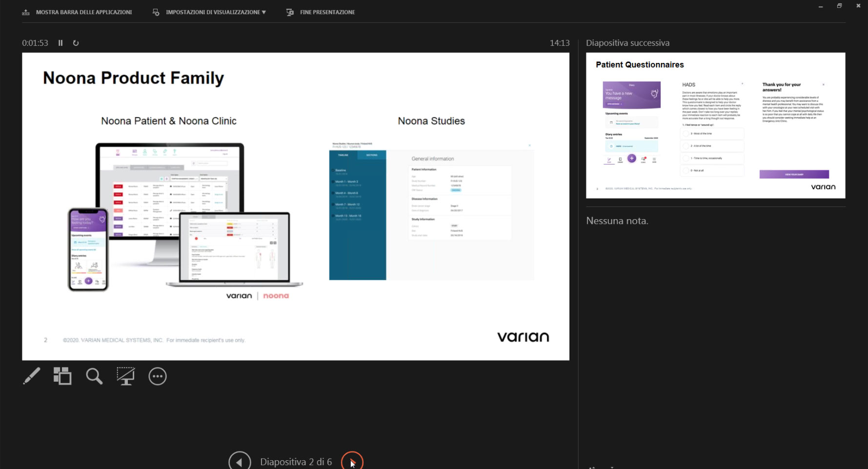Restore down the presenter view window
This screenshot has width=868, height=469.
839,6
